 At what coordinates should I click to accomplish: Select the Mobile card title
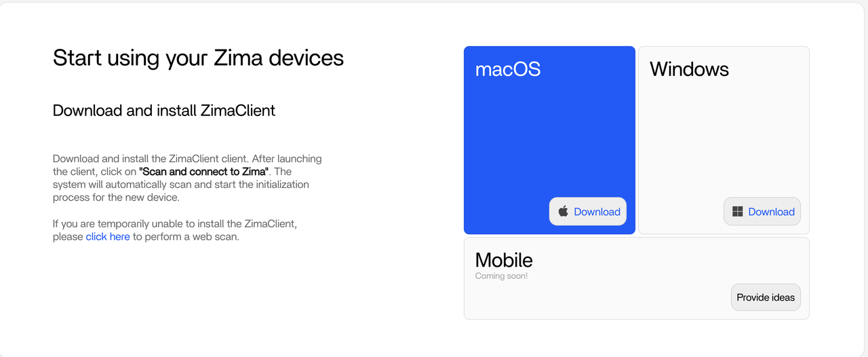coord(504,260)
